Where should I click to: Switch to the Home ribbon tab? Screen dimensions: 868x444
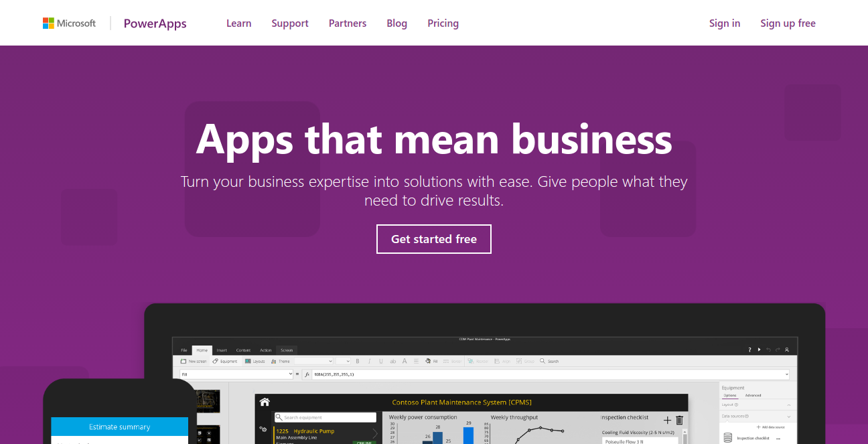tap(202, 350)
